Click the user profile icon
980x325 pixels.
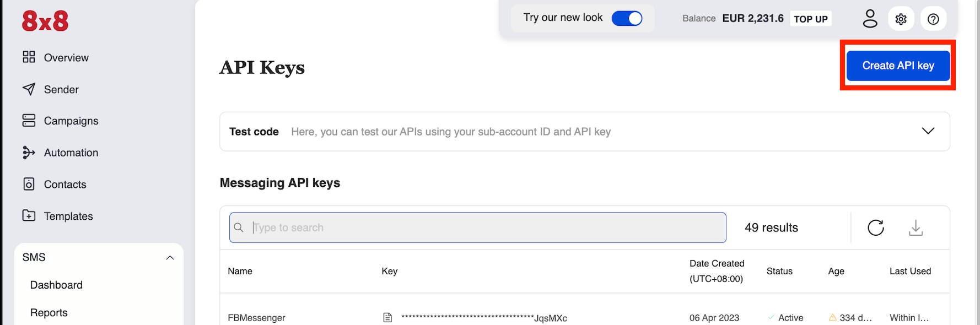point(870,19)
